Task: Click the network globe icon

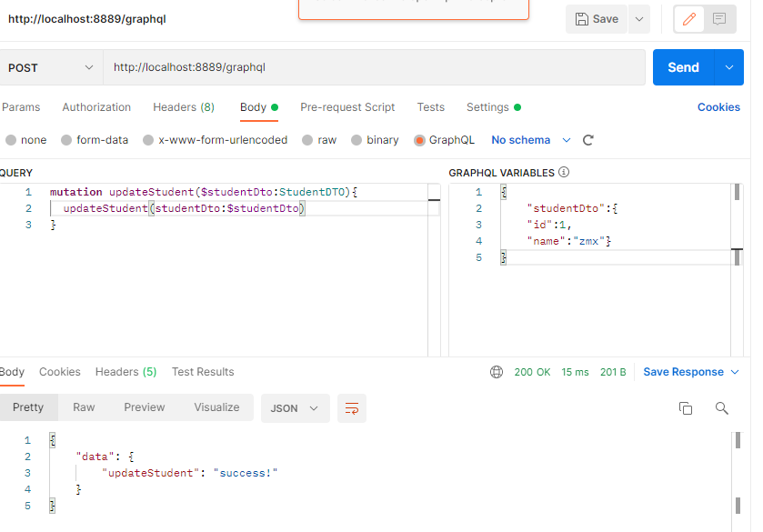Action: [x=497, y=372]
